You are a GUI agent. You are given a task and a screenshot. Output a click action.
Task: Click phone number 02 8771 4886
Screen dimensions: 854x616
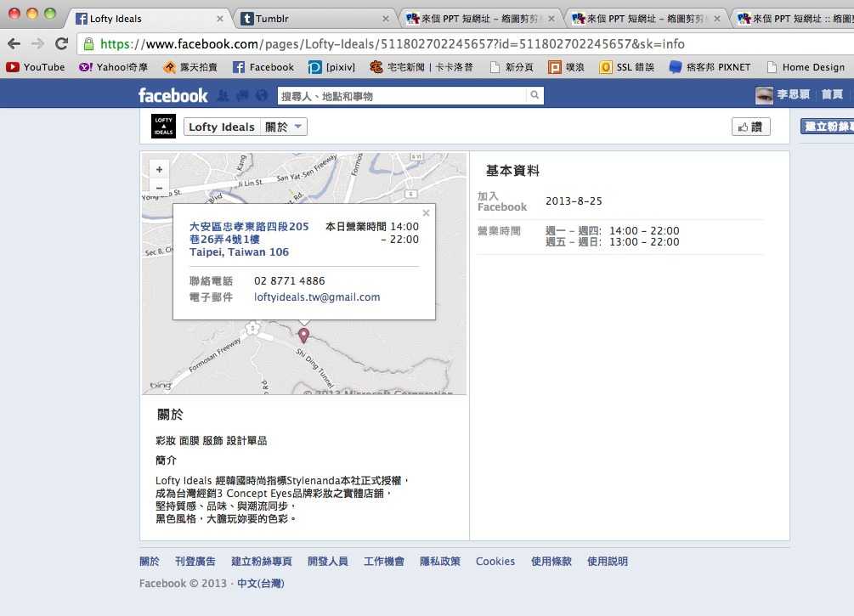(289, 280)
